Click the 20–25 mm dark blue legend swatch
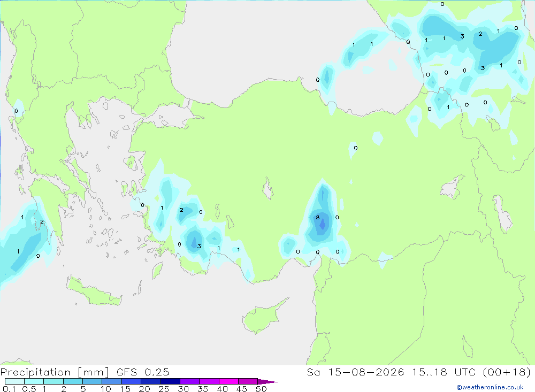 click(151, 381)
